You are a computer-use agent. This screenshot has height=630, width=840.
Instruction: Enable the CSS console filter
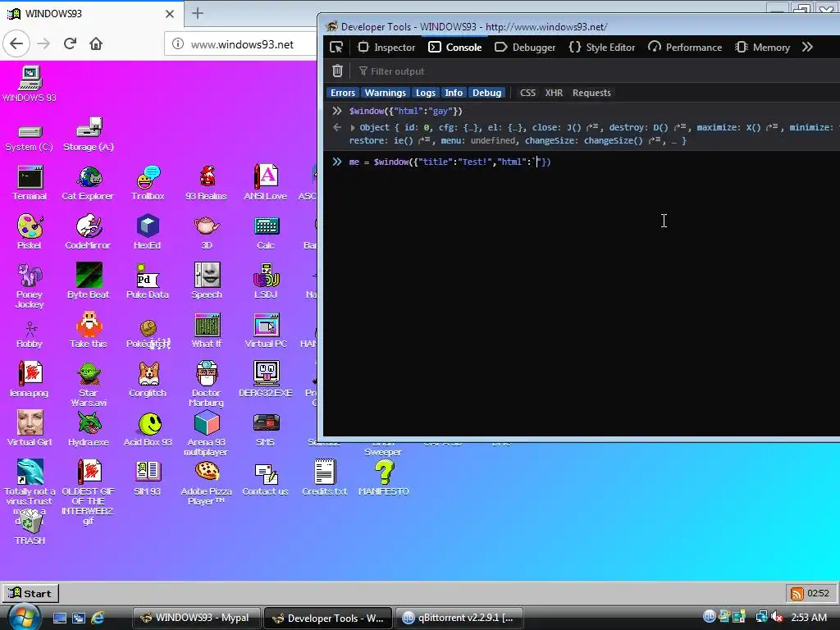(x=527, y=93)
